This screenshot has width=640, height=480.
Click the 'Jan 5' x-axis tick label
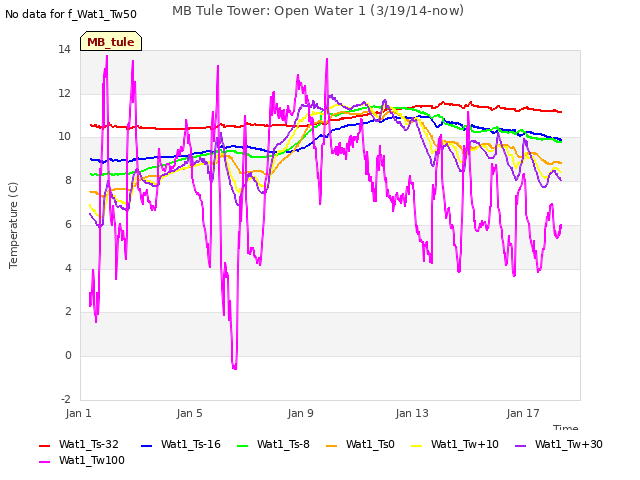[x=189, y=413]
